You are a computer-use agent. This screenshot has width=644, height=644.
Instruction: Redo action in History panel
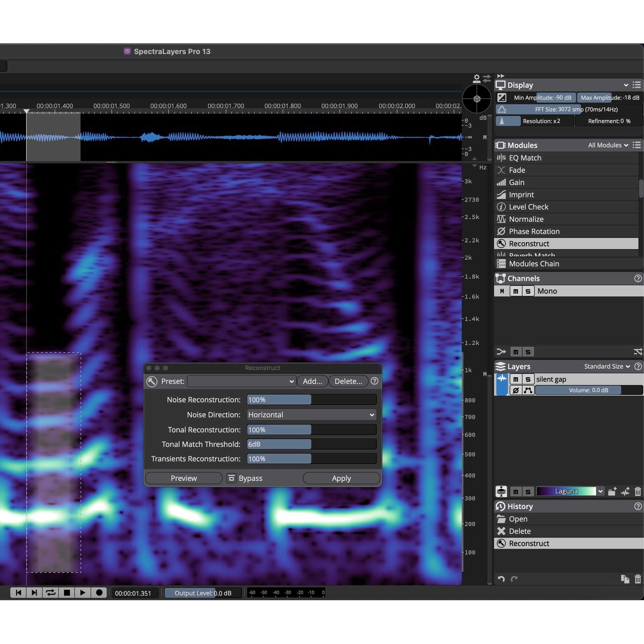point(514,579)
